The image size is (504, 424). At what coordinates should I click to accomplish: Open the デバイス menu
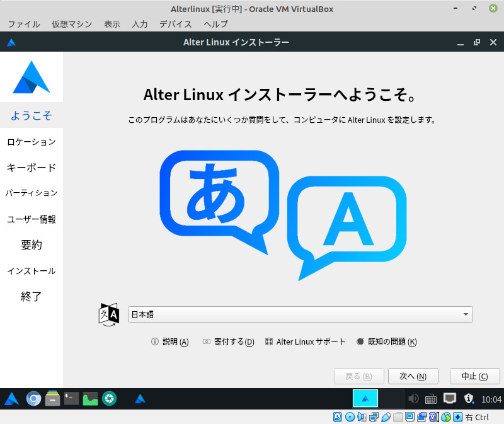(x=176, y=24)
